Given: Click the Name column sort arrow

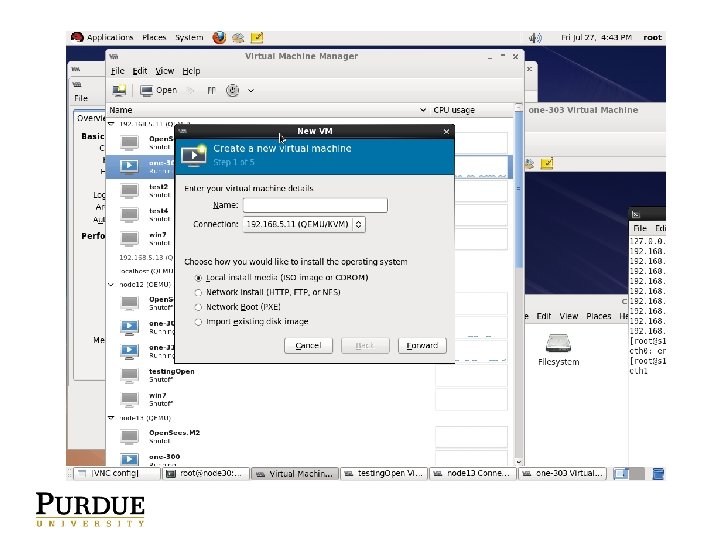Looking at the screenshot, I should coord(422,110).
